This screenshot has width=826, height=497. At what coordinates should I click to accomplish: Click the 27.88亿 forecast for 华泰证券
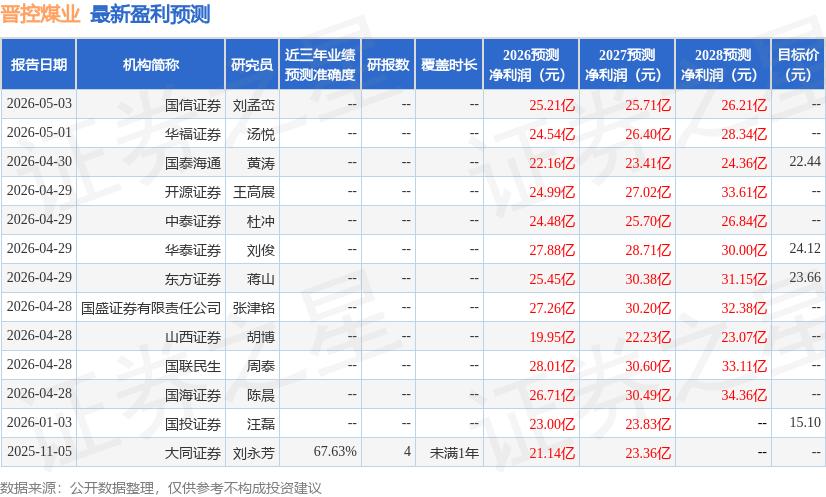(552, 250)
